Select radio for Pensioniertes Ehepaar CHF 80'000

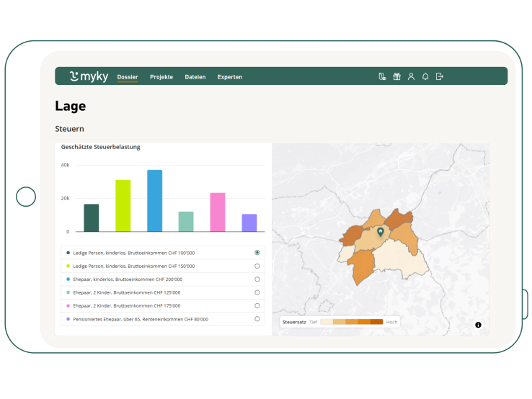click(x=257, y=318)
